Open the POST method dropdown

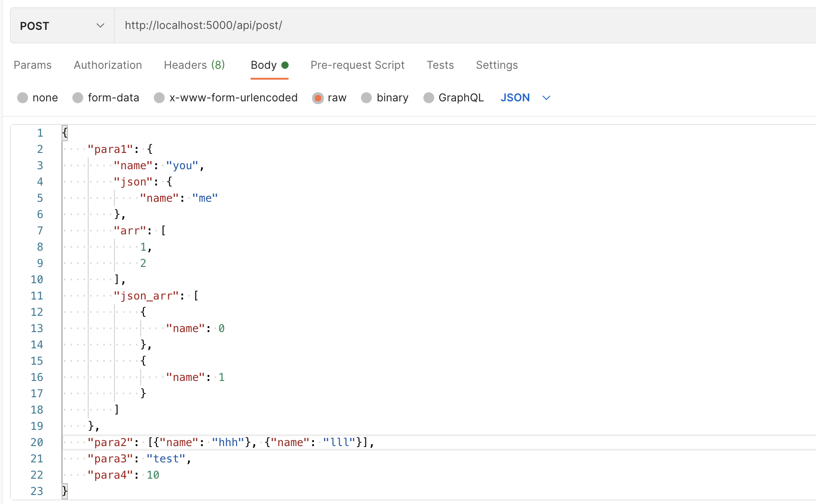coord(62,26)
